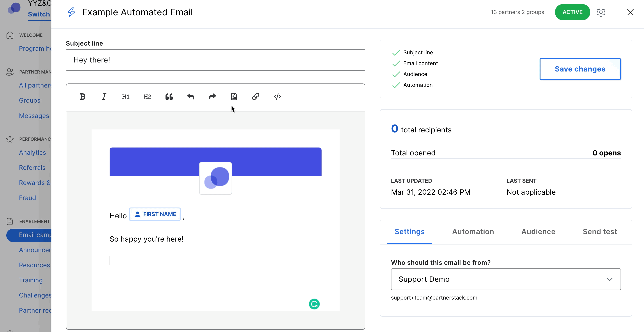
Task: Redo the last edit in the editor
Action: 212,97
